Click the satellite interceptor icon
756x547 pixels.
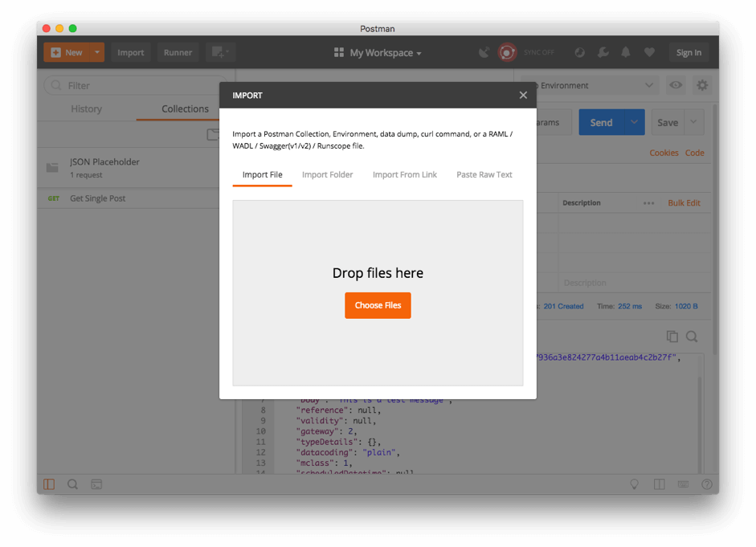point(484,52)
